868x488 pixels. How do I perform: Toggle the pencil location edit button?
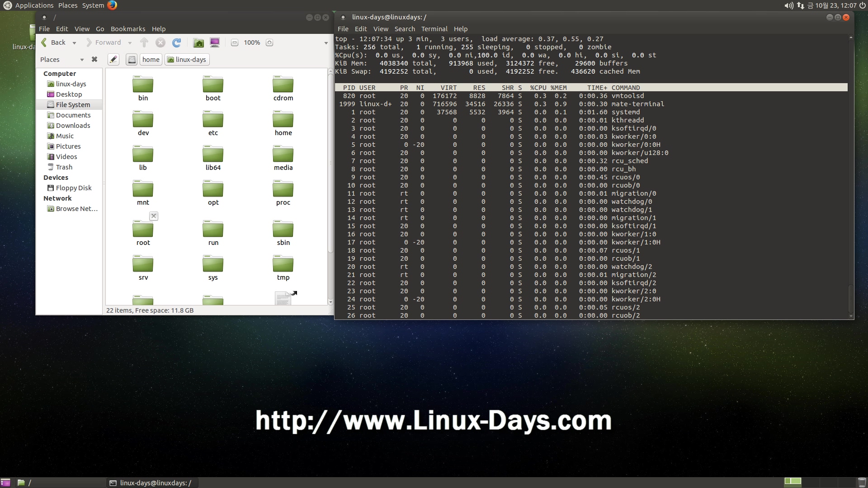(113, 59)
